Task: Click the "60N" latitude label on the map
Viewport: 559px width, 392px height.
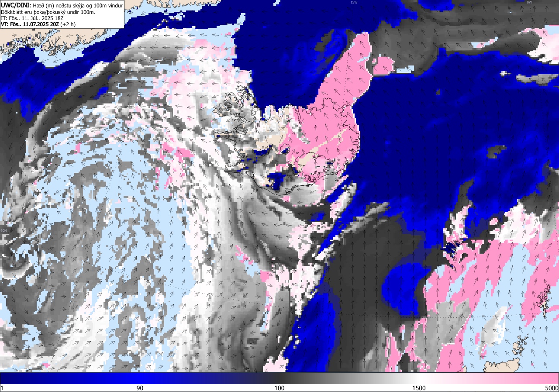Action: [3, 230]
